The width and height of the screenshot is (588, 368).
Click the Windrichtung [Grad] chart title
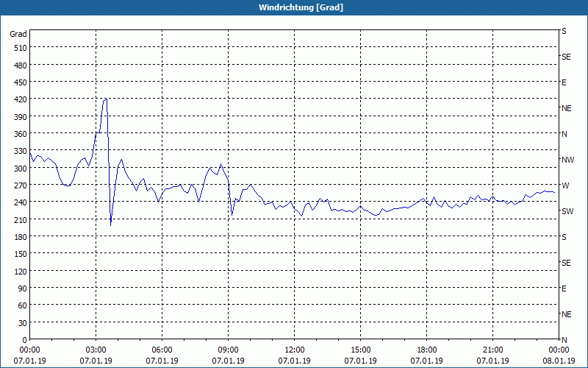301,7
